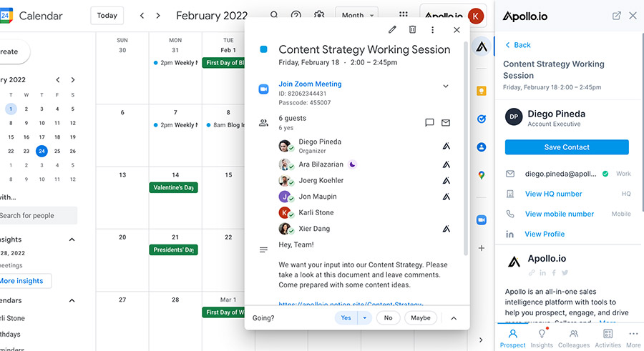Viewport: 644px width, 351px height.
Task: Open the Yes RSVP options arrow
Action: coord(364,318)
